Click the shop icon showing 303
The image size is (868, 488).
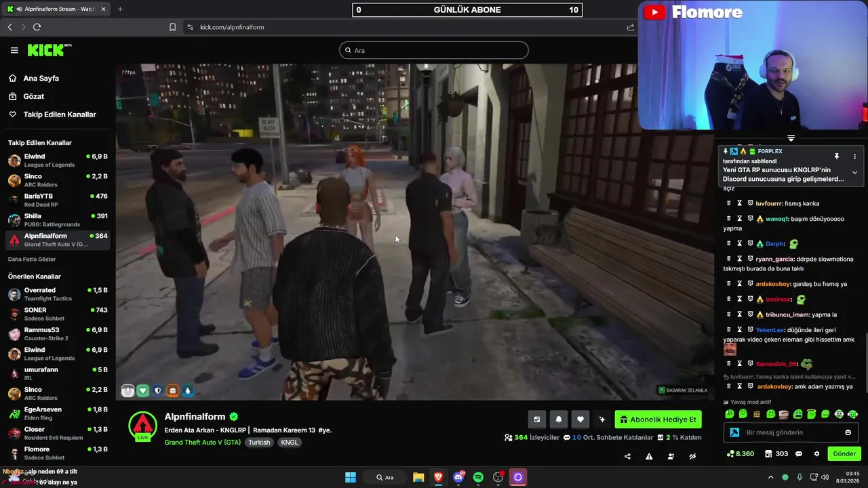[776, 454]
